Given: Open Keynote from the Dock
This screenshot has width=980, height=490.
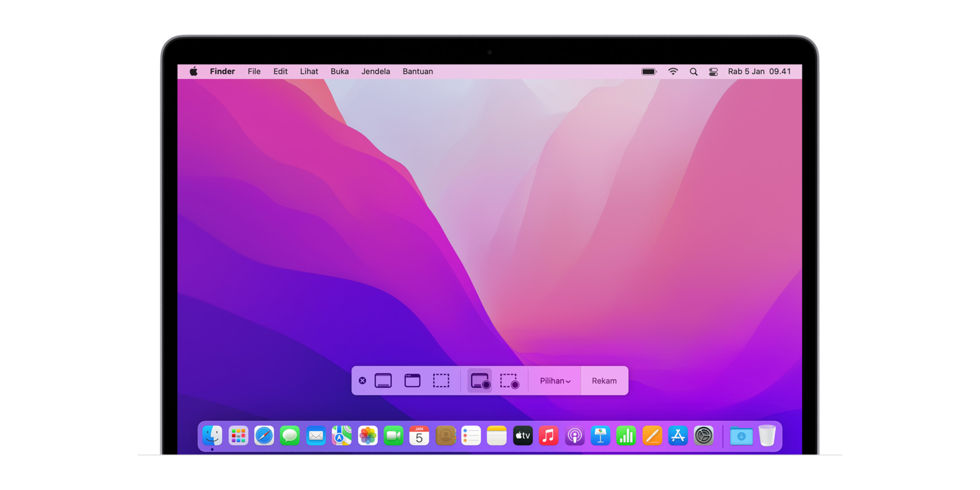Looking at the screenshot, I should pyautogui.click(x=601, y=435).
